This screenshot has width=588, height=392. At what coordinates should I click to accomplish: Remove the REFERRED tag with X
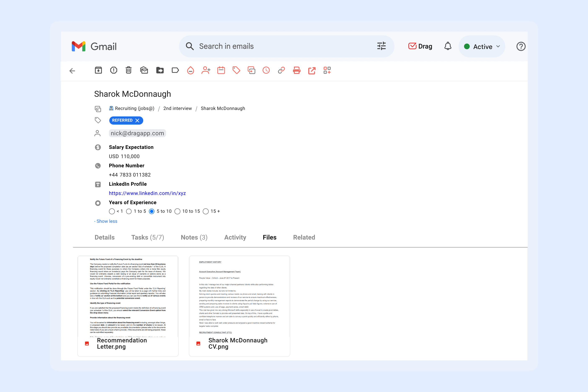pos(137,120)
